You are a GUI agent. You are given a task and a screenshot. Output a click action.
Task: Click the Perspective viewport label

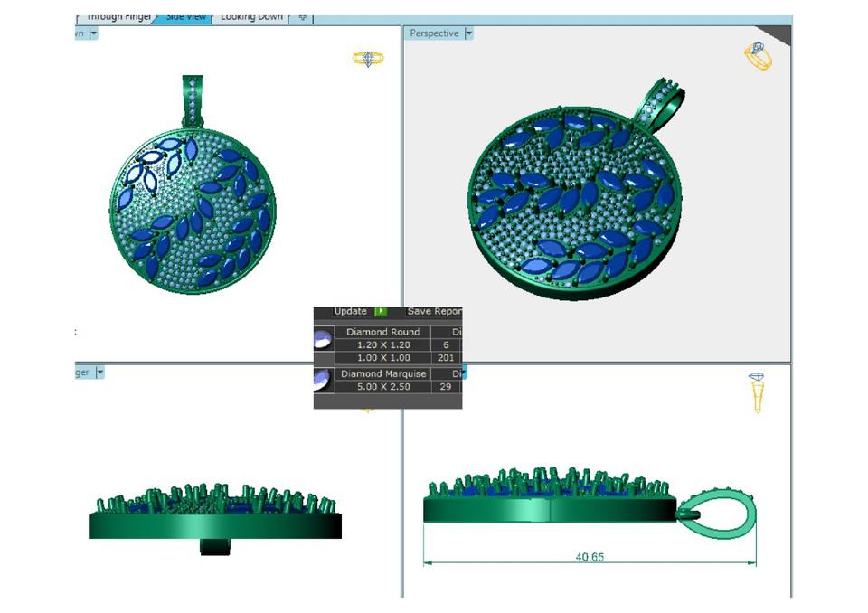click(x=434, y=33)
